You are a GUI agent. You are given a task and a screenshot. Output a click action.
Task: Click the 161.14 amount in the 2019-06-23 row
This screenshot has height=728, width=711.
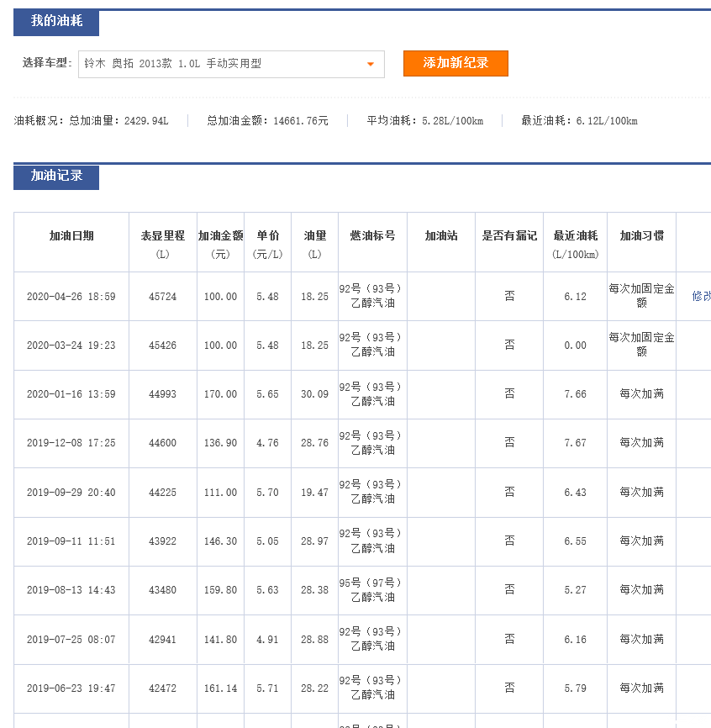click(220, 688)
